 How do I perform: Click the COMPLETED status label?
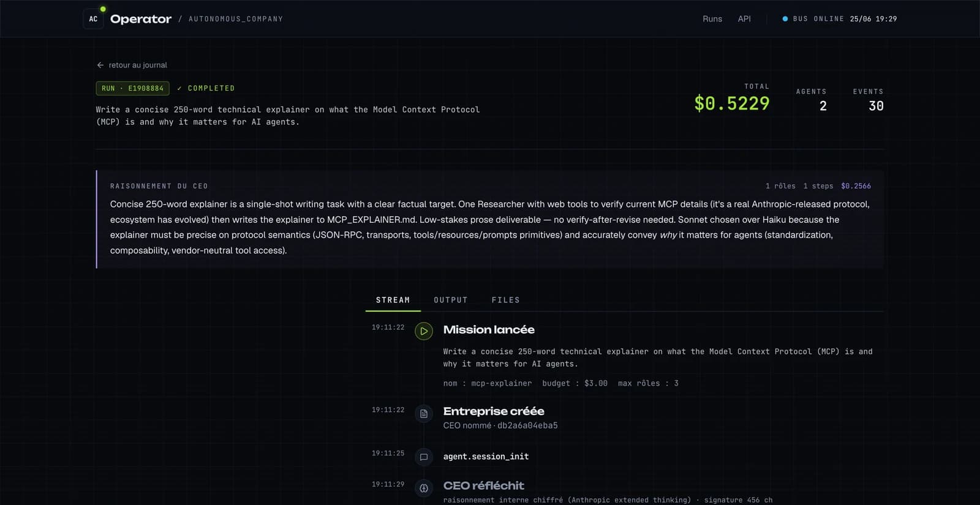[206, 88]
